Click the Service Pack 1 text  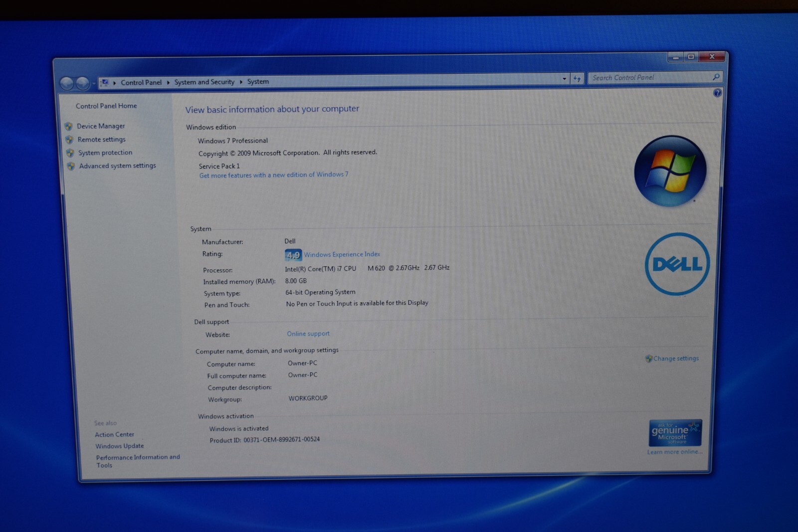[x=219, y=166]
